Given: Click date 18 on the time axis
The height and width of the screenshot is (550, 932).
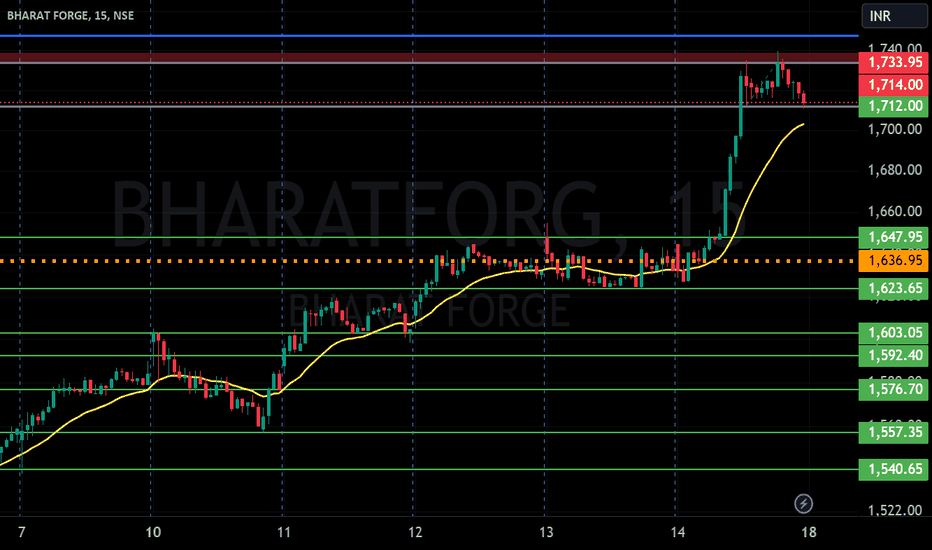Looking at the screenshot, I should pos(808,532).
